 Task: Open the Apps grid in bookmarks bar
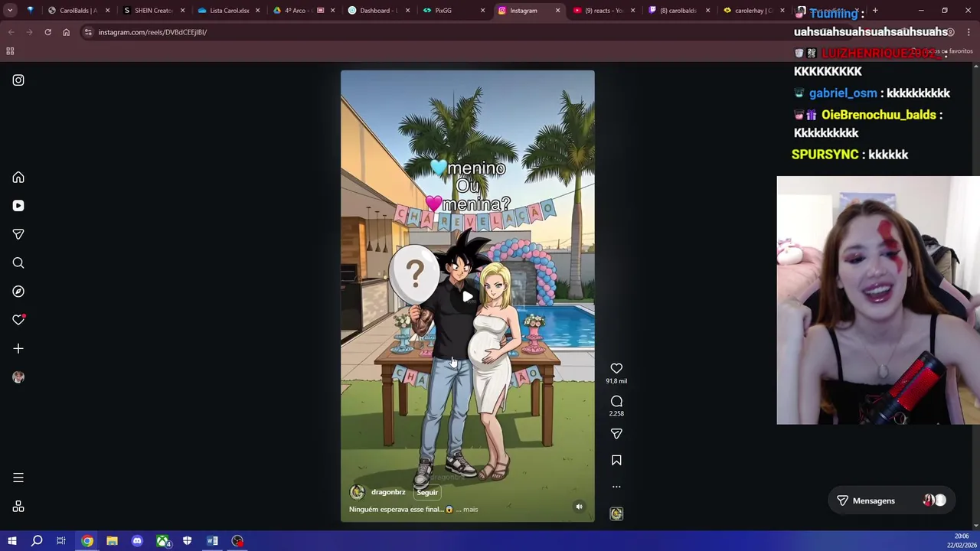(x=10, y=51)
